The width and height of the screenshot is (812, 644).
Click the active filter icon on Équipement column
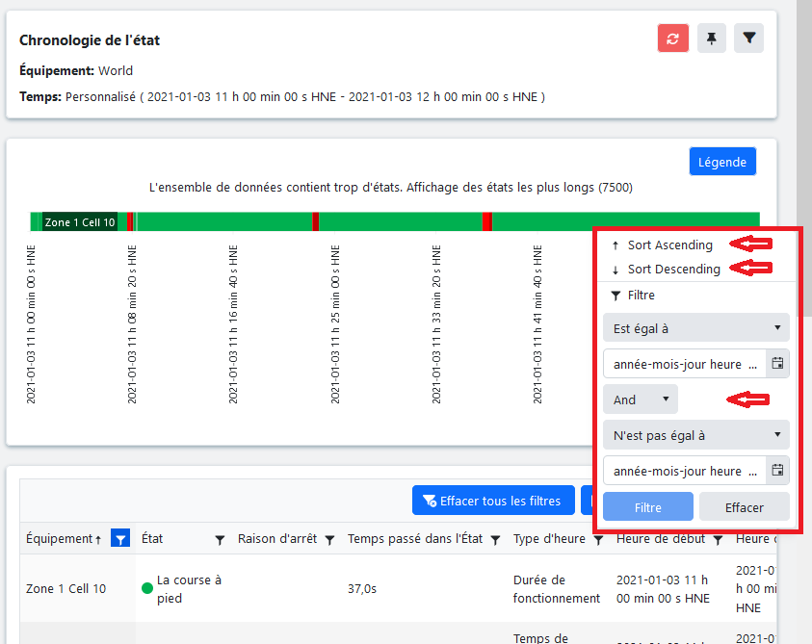[119, 539]
